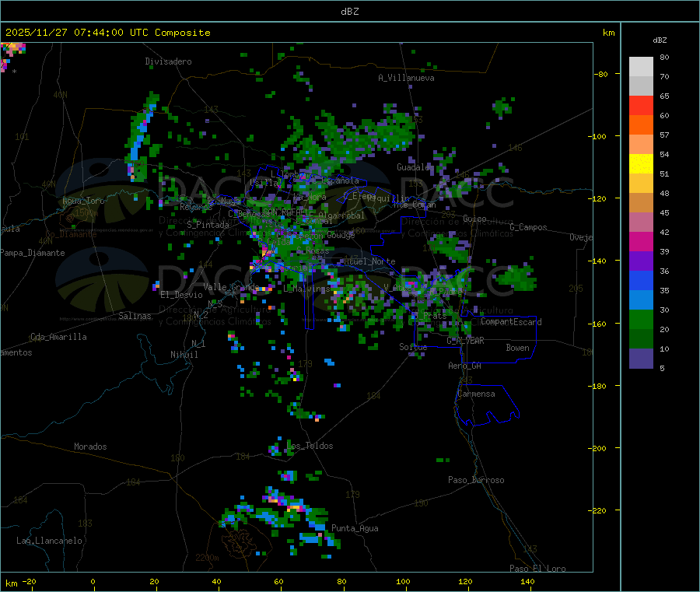Click the Aero_GA airport label

click(x=465, y=366)
